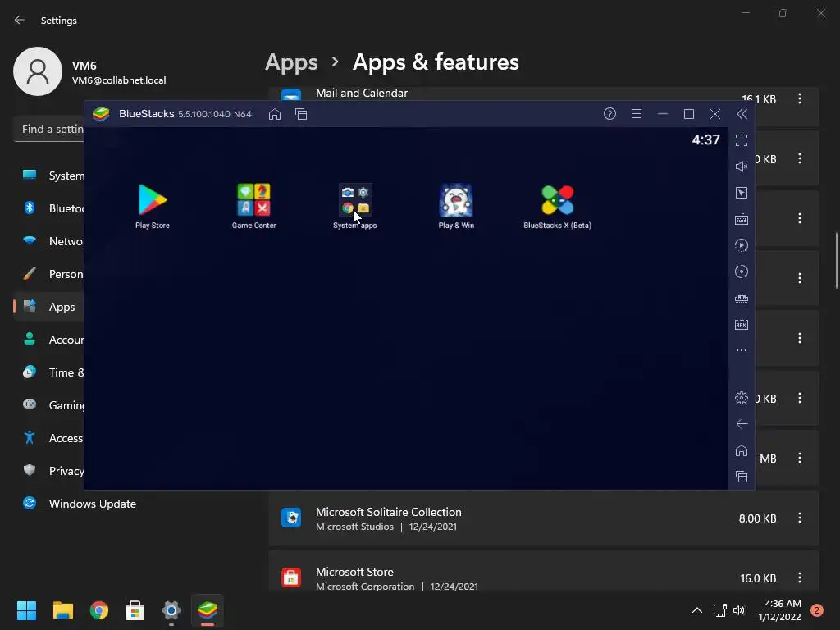The width and height of the screenshot is (840, 630).
Task: Open Game Center in BlueStacks
Action: click(x=254, y=206)
